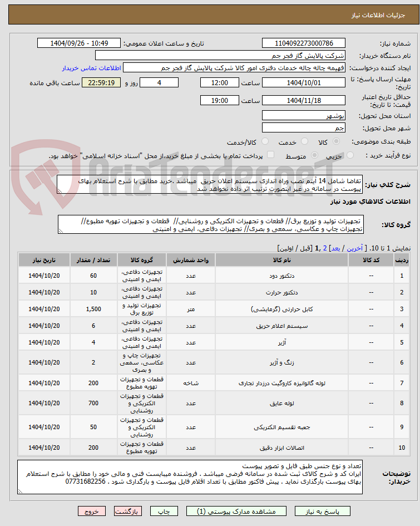Select the سیستم اعلام حریق item name
This screenshot has width=420, height=526.
[x=282, y=326]
